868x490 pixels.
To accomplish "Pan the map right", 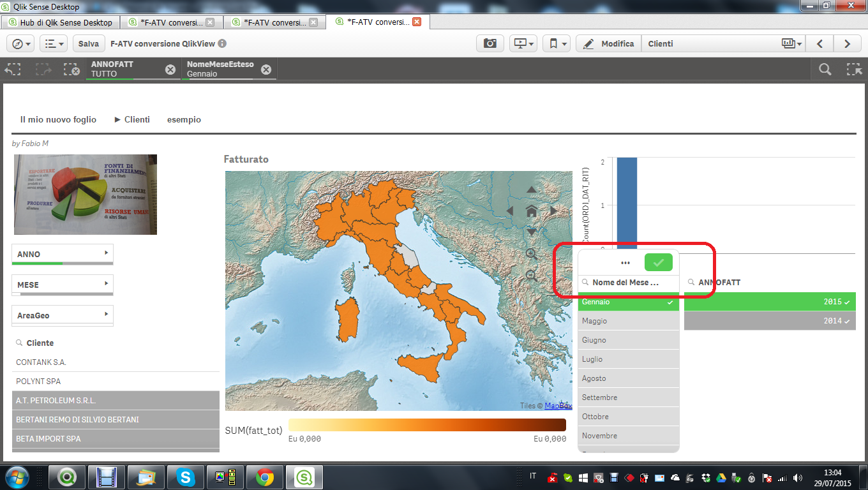I will click(x=553, y=211).
